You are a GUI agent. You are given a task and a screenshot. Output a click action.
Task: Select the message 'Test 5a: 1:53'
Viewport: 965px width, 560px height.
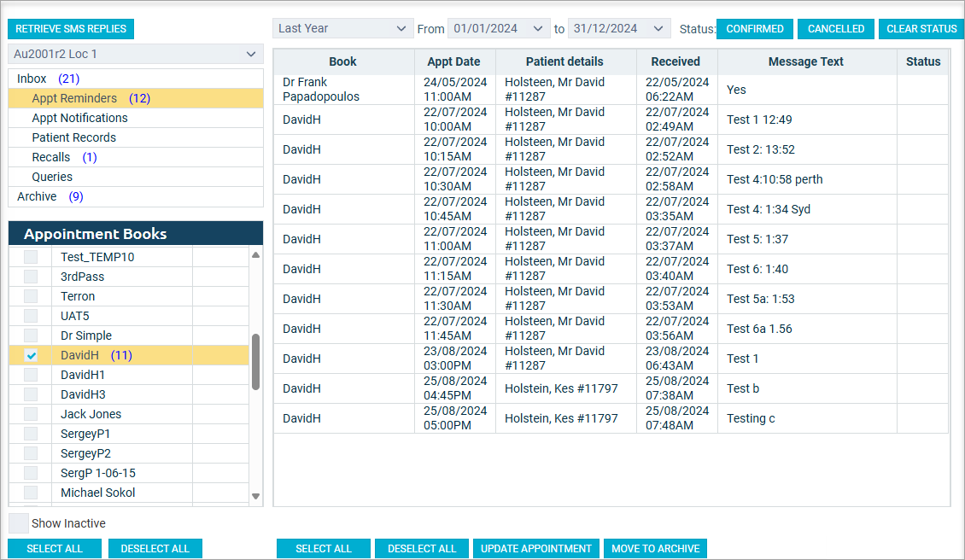click(x=760, y=299)
